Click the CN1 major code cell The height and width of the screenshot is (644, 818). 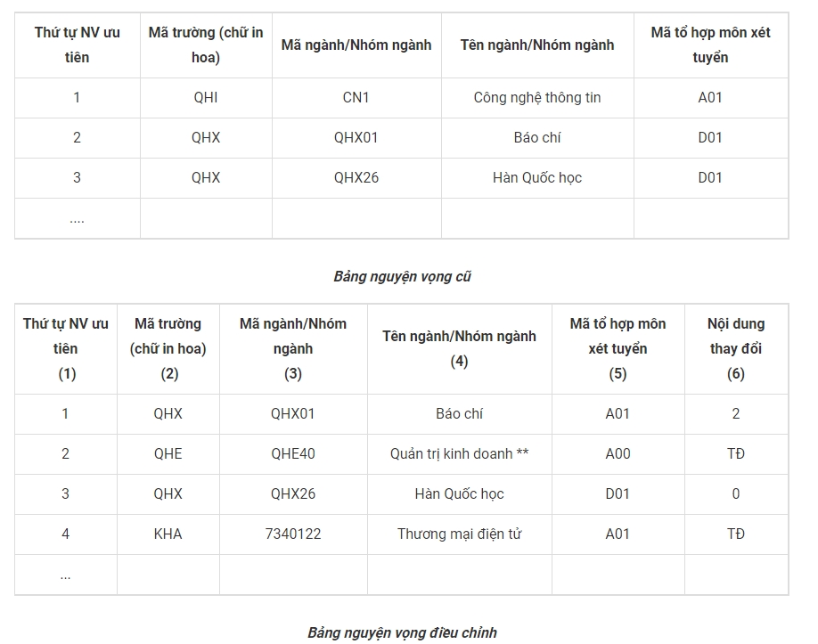coord(356,98)
